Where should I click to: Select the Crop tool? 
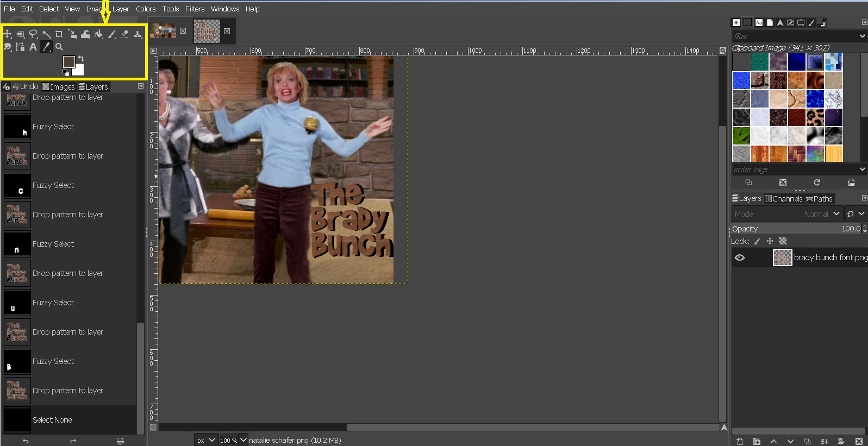59,34
